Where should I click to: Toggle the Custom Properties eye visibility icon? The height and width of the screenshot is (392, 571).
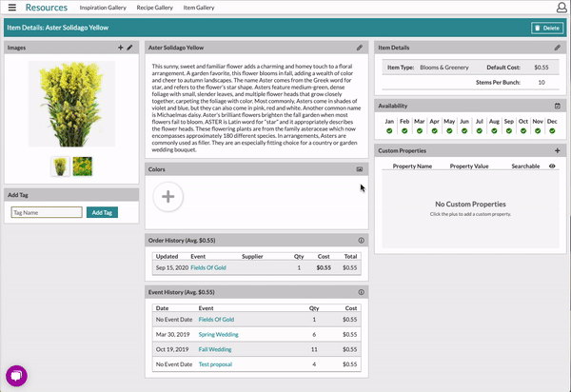point(552,166)
